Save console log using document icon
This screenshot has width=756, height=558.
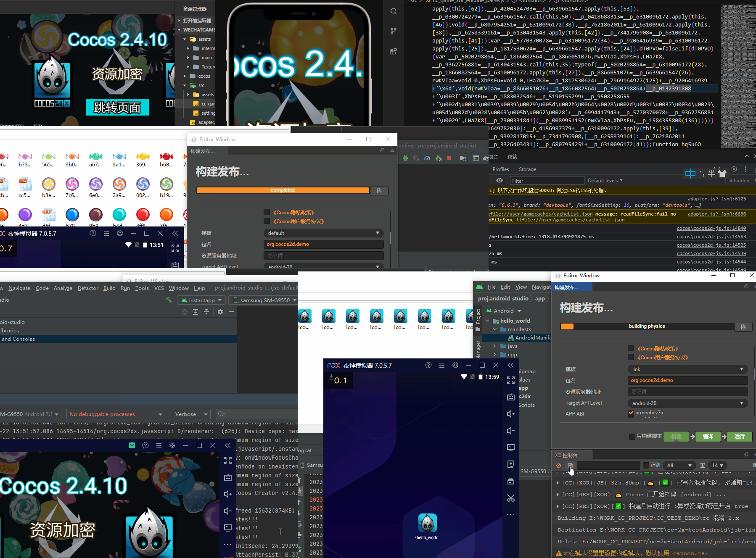tap(570, 465)
